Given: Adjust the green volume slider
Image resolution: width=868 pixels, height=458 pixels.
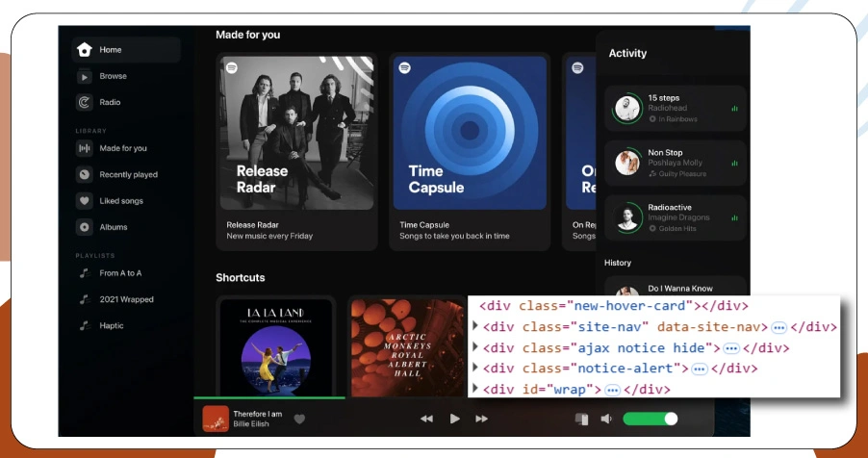Looking at the screenshot, I should pos(651,419).
